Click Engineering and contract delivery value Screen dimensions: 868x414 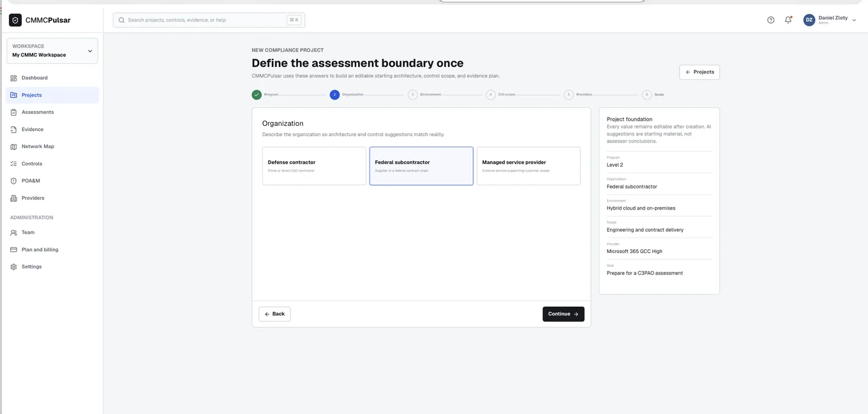645,230
